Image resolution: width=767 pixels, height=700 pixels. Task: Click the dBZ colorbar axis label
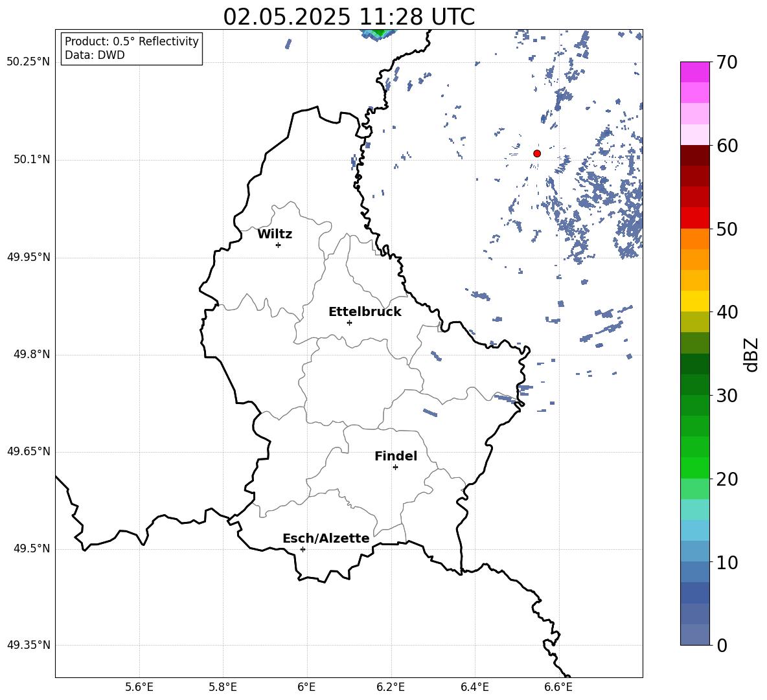click(751, 354)
